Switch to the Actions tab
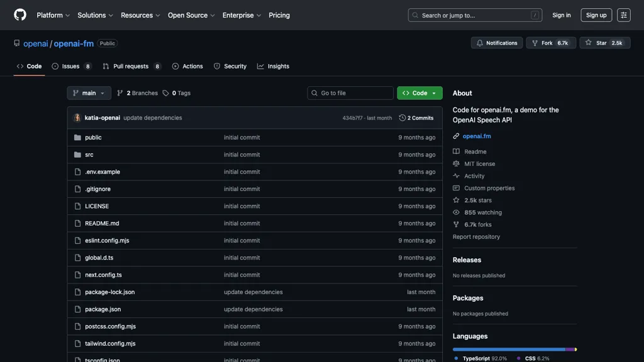Viewport: 644px width, 362px height. click(x=187, y=66)
